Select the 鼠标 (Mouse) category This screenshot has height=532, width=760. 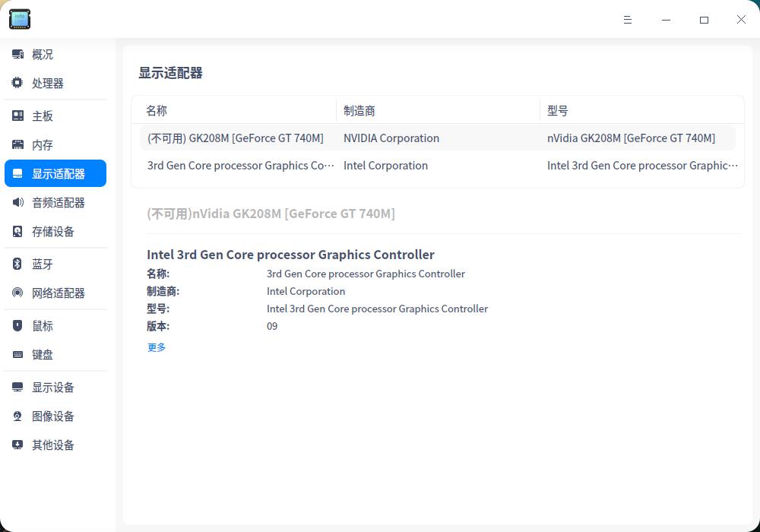tap(43, 325)
